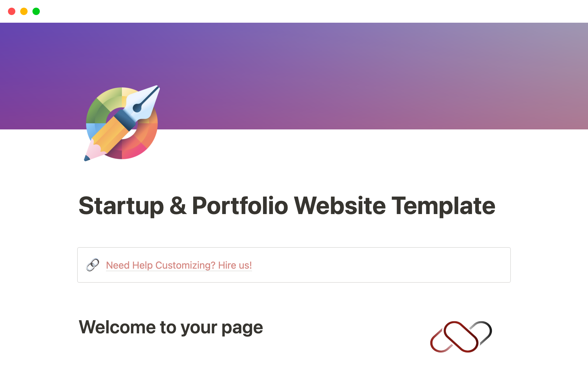
Task: Click the pen and color wheel page icon
Action: coord(122,123)
